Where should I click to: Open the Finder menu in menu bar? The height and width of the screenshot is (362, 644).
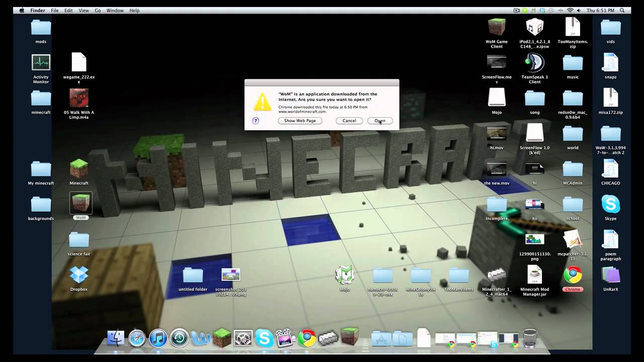click(38, 10)
